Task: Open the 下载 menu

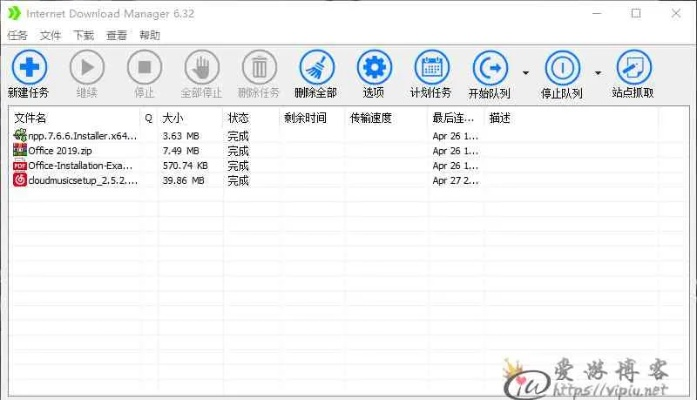Action: pyautogui.click(x=83, y=35)
